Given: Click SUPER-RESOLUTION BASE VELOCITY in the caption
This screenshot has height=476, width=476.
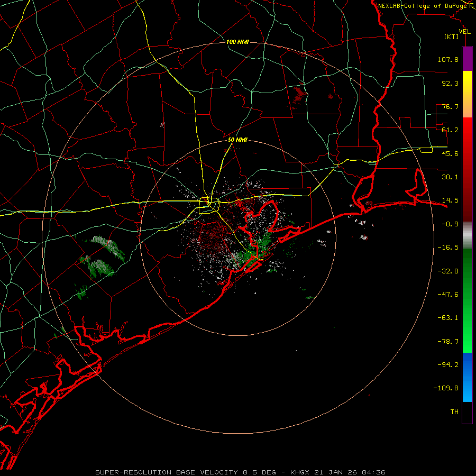Looking at the screenshot, I should 167,472.
